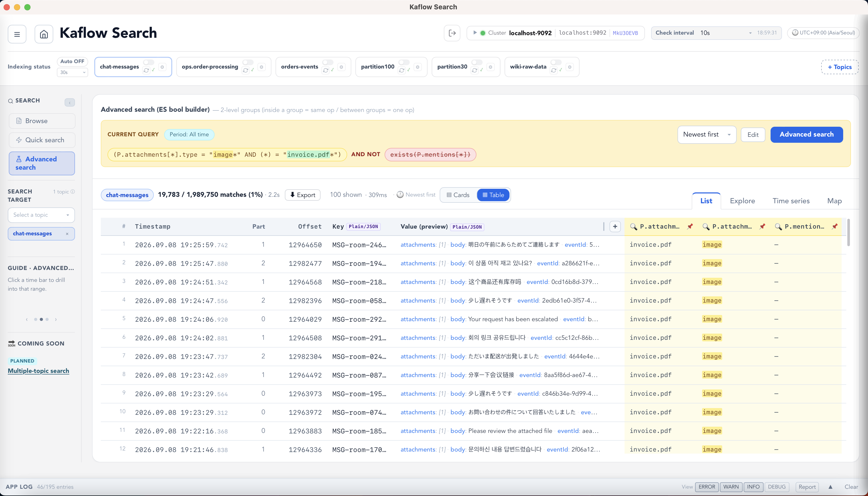The width and height of the screenshot is (868, 496).
Task: Open the 30s indexing interval dropdown
Action: click(x=72, y=72)
